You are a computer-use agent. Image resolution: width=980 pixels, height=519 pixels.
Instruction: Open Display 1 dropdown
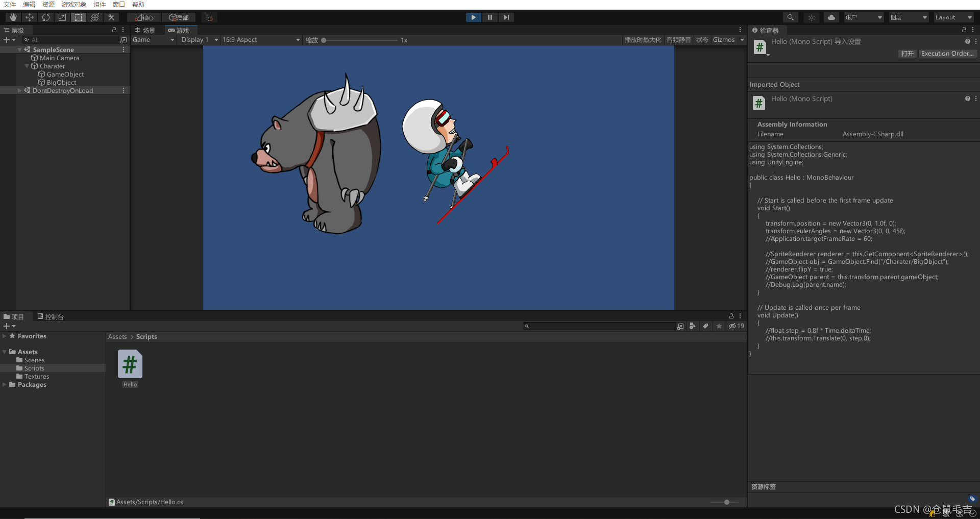[x=200, y=40]
